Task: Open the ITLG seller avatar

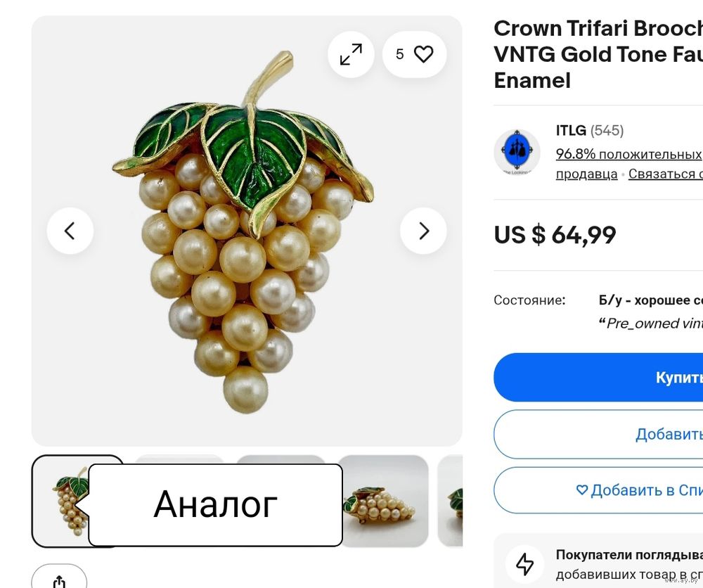Action: click(x=517, y=152)
